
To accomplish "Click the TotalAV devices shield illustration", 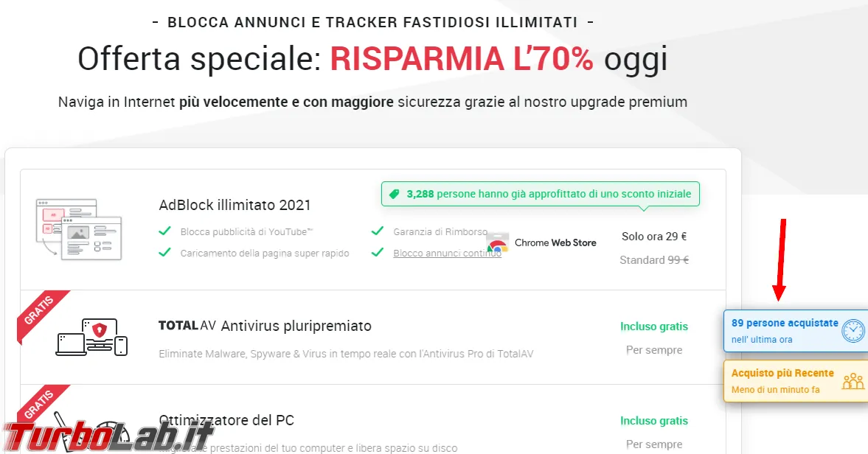I will (92, 337).
